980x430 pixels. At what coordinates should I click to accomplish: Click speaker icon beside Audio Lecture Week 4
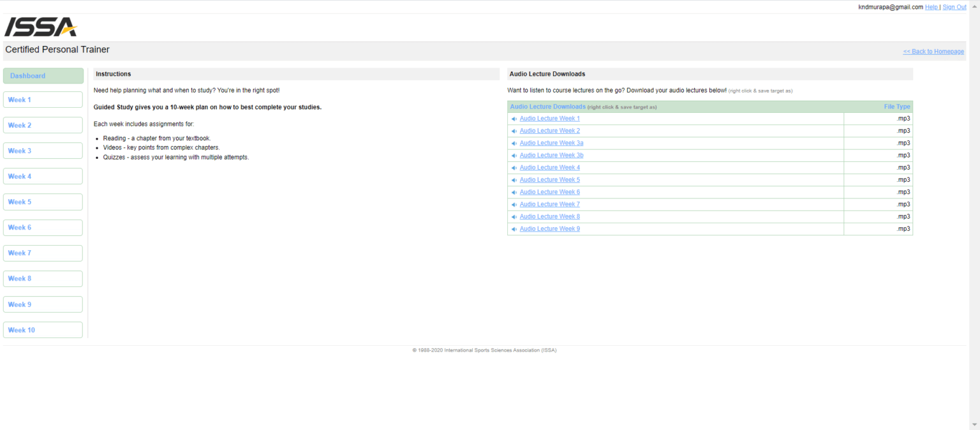pos(514,168)
